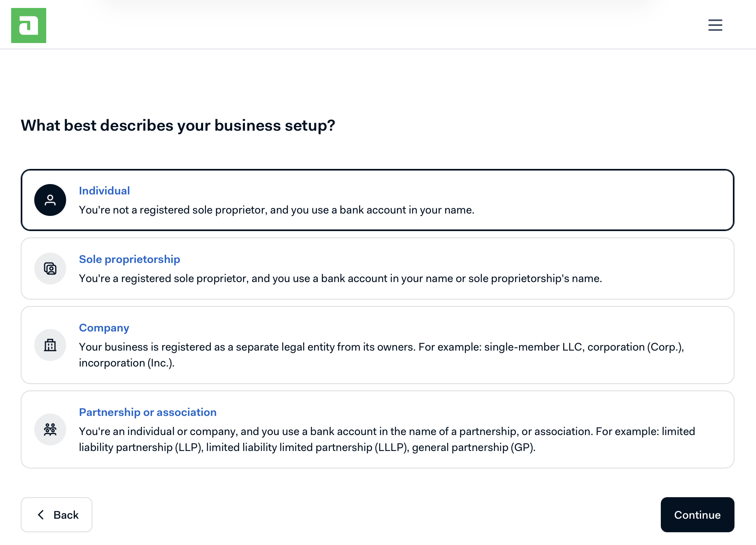Click the Partnership group icon

50,429
